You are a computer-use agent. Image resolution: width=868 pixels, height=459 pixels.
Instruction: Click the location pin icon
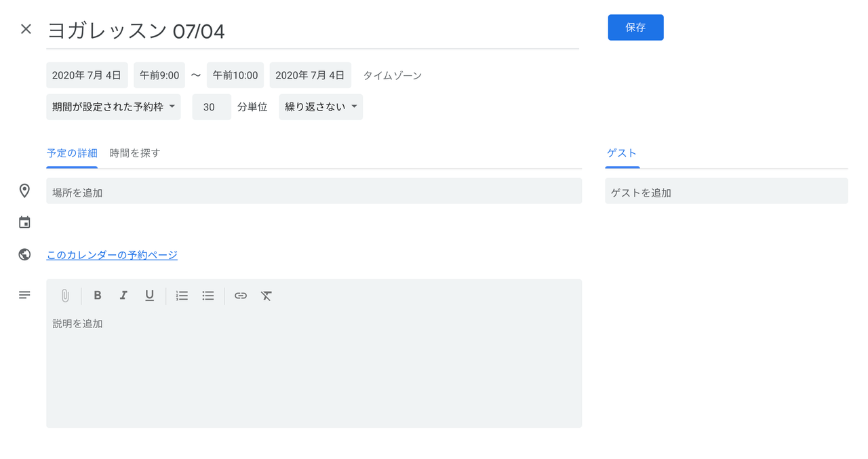(x=24, y=191)
